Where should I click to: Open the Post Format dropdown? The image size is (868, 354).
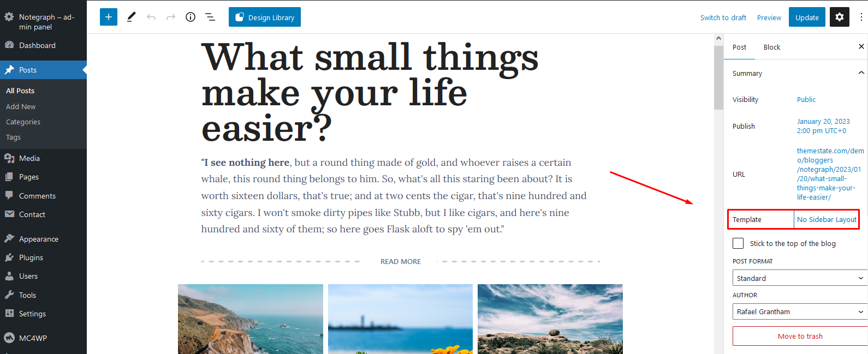tap(800, 278)
